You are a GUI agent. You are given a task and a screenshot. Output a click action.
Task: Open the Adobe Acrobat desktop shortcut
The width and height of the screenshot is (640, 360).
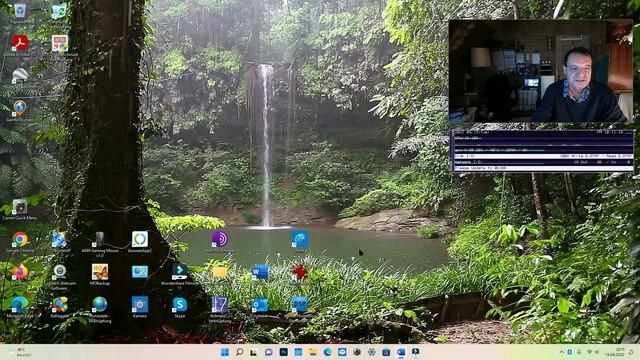[20, 43]
